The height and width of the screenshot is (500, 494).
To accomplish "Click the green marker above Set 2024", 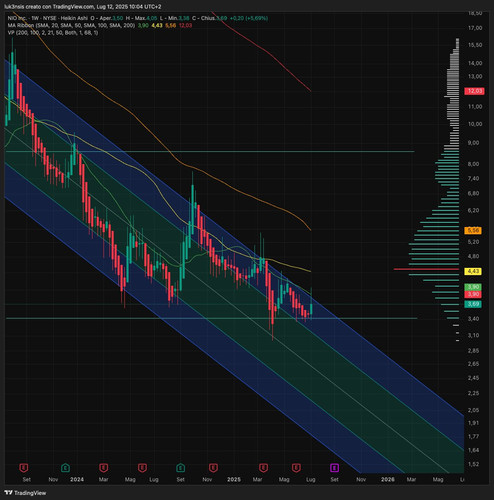I will point(180,468).
